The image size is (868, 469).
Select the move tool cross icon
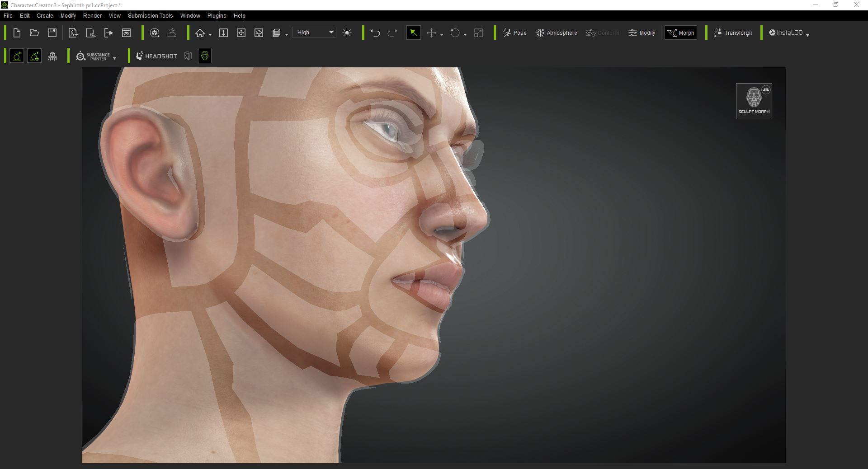431,33
